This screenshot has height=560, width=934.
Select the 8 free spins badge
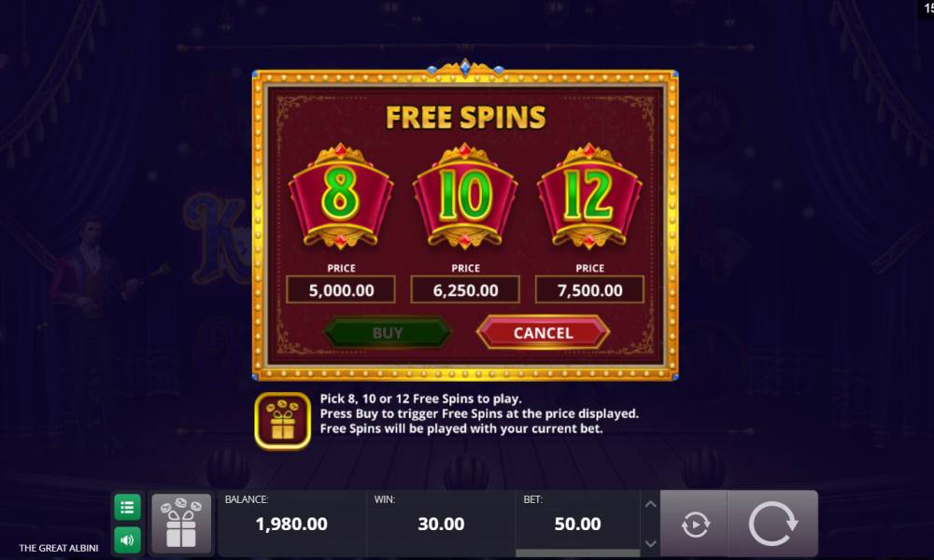tap(341, 196)
